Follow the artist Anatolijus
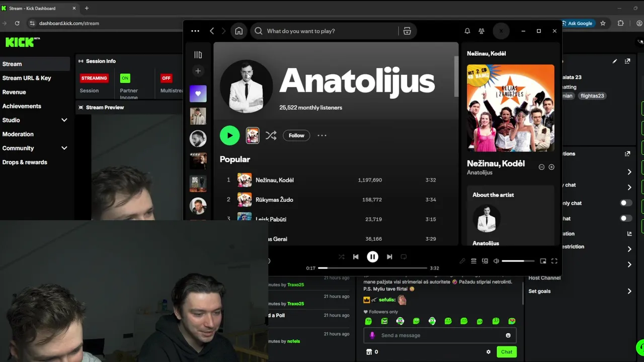This screenshot has height=362, width=644. point(296,135)
